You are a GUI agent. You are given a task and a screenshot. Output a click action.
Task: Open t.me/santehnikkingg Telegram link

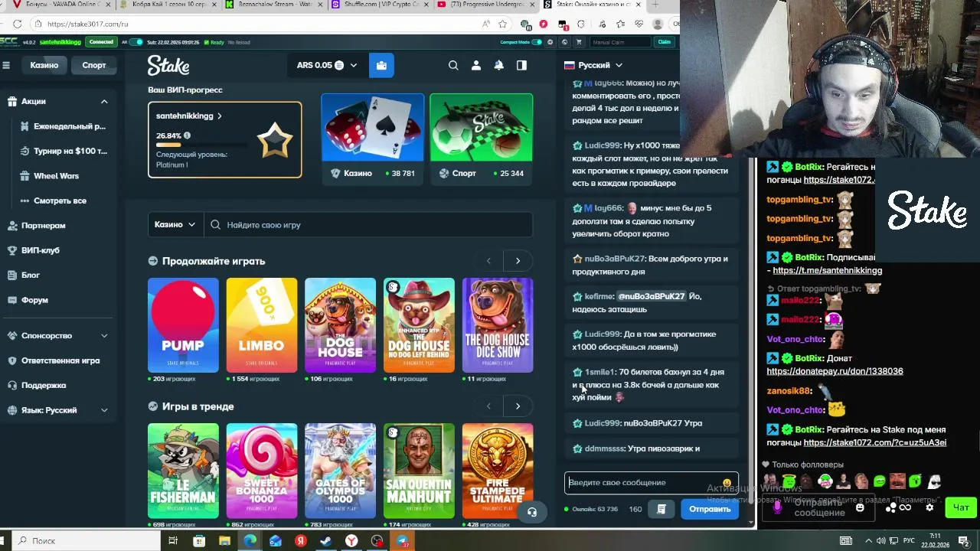[x=827, y=270]
